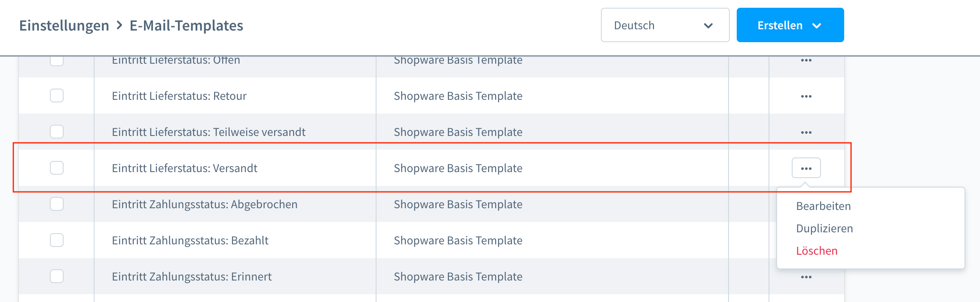Select checkbox for Lieferstatus: Versandt
The image size is (980, 302).
(57, 168)
